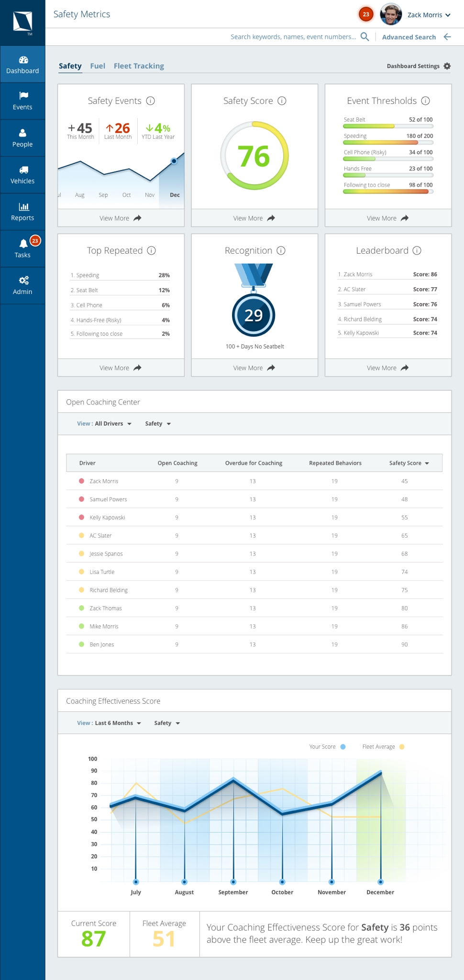The width and height of the screenshot is (464, 980).
Task: Click the Speeding threshold progress bar
Action: click(x=388, y=143)
